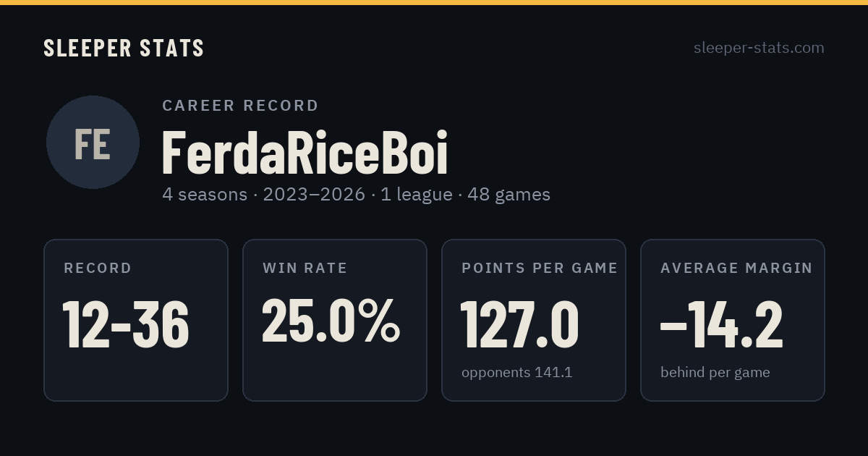Select the FerdaRiceBoi username heading
This screenshot has width=868, height=456.
[x=305, y=153]
